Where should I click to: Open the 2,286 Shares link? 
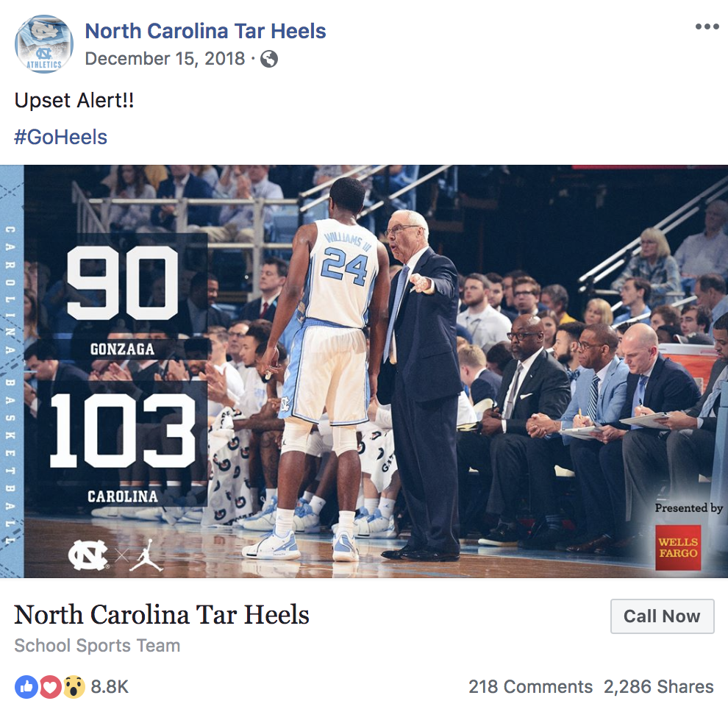(658, 686)
